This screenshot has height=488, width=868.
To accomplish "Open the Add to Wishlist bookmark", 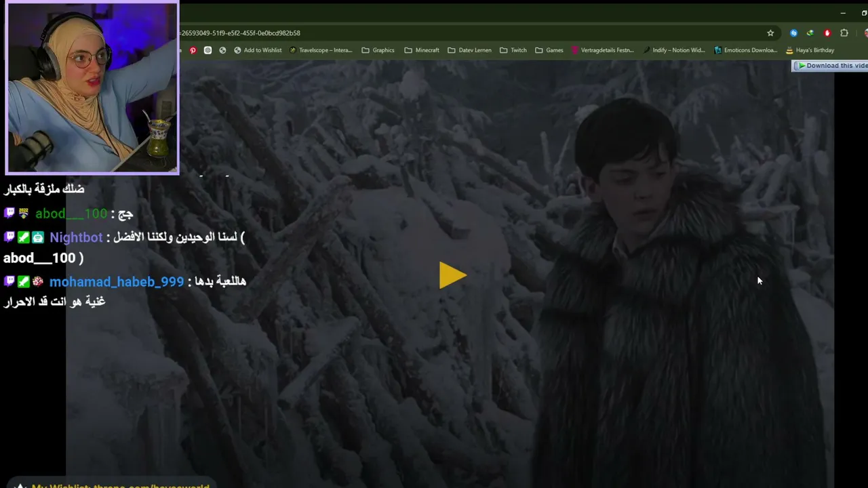I will pos(258,50).
